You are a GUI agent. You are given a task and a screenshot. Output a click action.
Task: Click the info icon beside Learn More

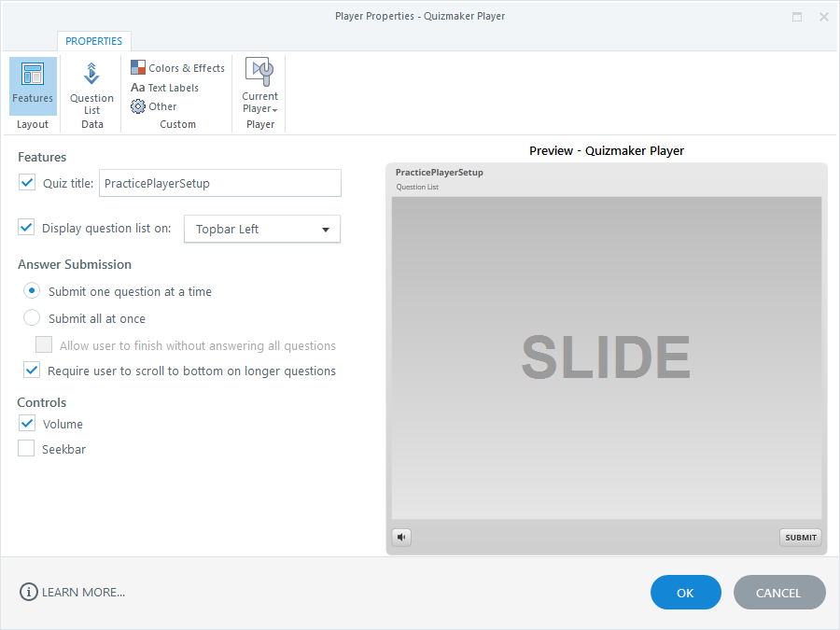[28, 592]
